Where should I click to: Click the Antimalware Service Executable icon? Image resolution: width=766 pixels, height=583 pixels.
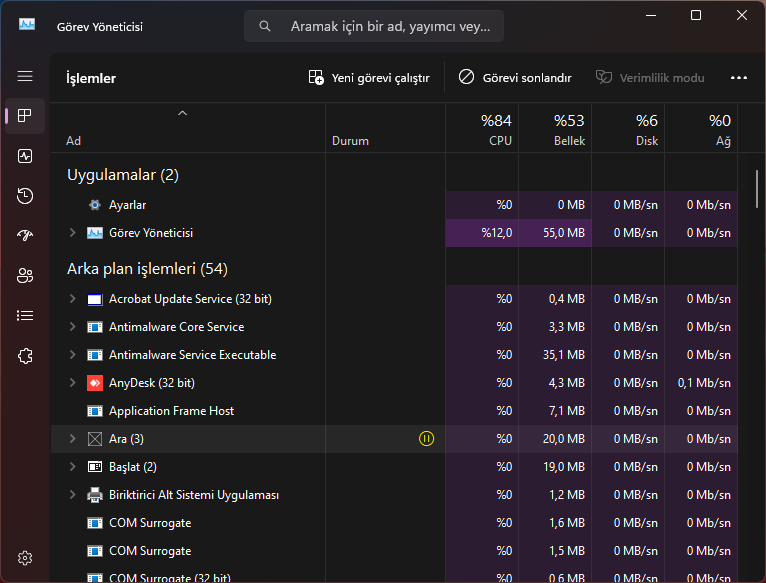(x=95, y=355)
